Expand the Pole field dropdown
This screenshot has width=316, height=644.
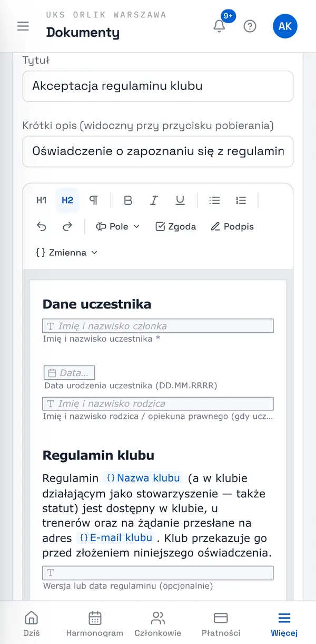(x=117, y=226)
